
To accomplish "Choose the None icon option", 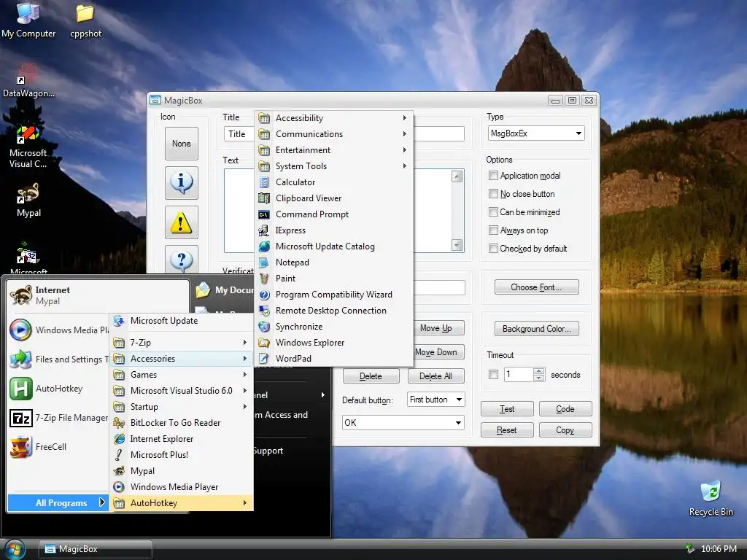I will tap(182, 144).
